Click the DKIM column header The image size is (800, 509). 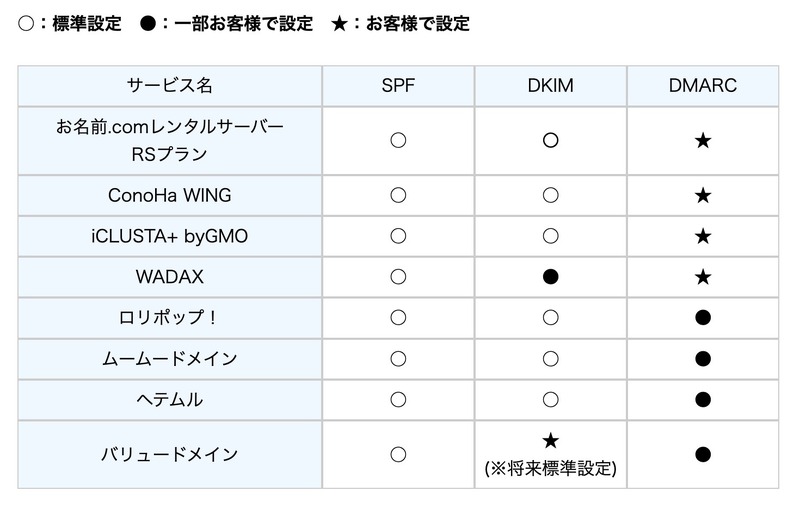click(550, 86)
